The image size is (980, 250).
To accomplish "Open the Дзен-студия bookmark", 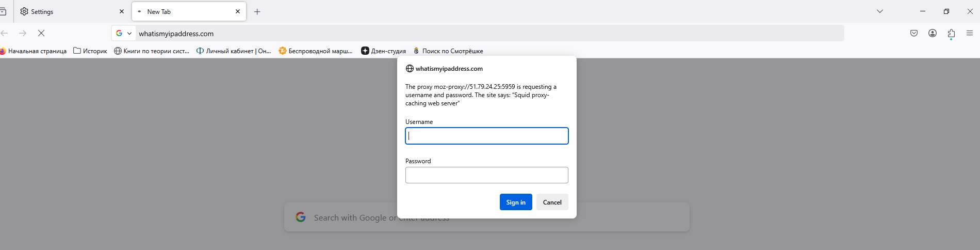I will (383, 51).
